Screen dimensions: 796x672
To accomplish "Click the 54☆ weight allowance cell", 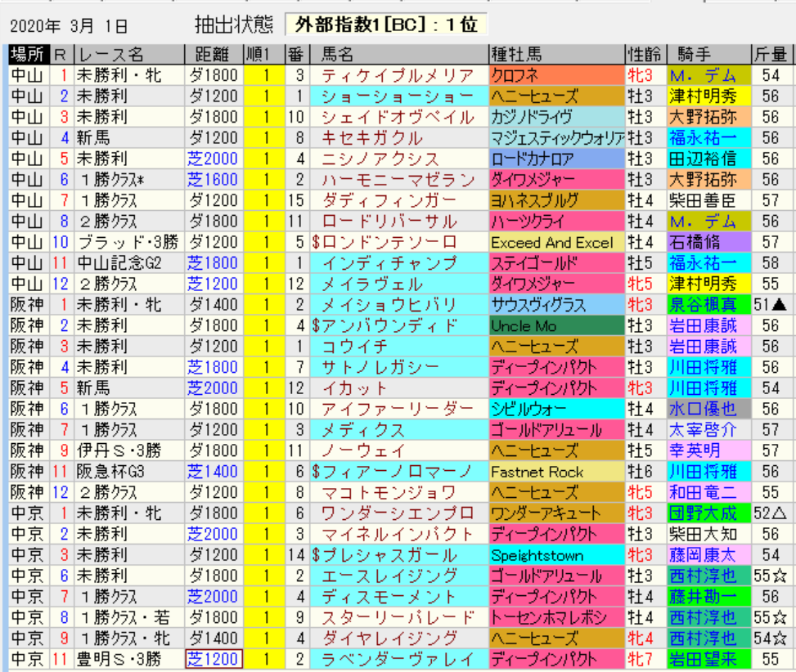I will tap(771, 638).
